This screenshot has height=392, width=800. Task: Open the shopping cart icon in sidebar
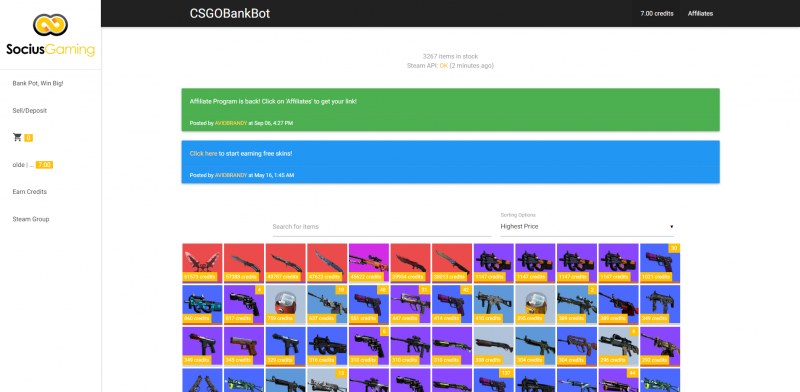(x=17, y=137)
